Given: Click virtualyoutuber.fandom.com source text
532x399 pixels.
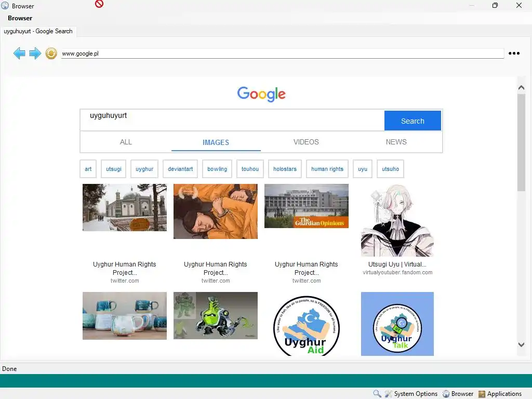Looking at the screenshot, I should coord(397,272).
